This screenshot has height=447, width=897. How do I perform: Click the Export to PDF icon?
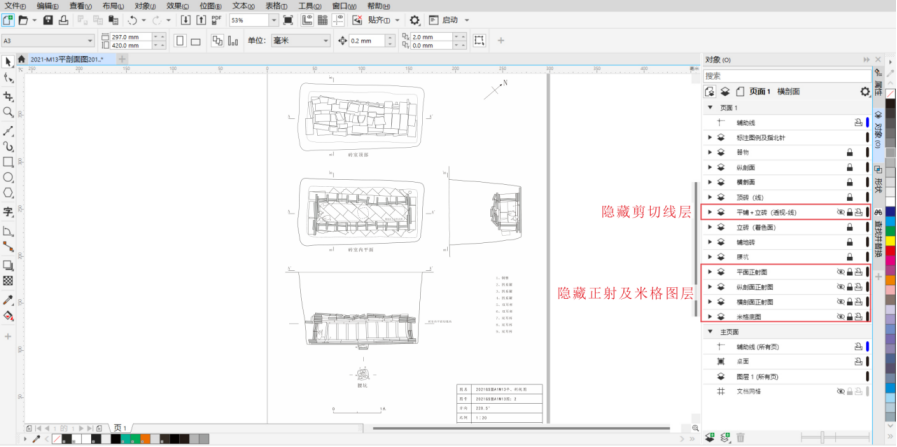218,20
